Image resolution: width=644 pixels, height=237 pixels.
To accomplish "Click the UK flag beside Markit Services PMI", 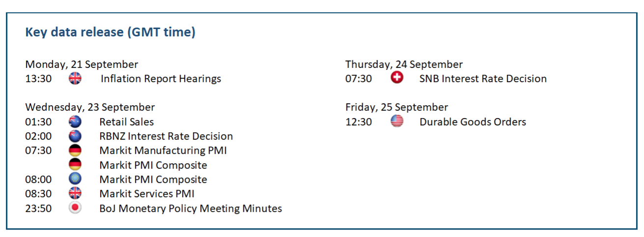I will [75, 194].
